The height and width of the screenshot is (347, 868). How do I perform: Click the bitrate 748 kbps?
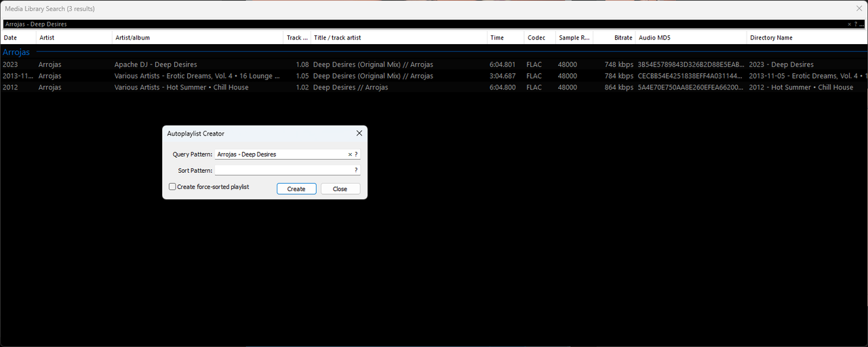[x=619, y=64]
